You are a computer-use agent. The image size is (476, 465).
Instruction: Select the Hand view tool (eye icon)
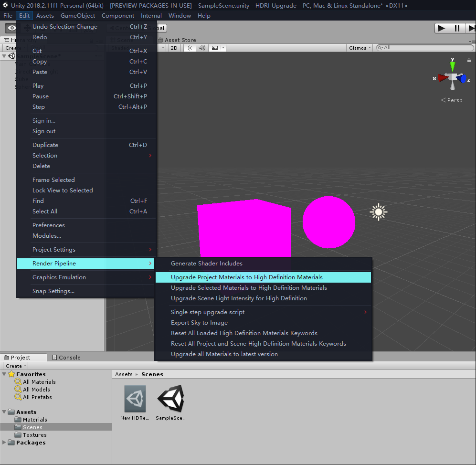[11, 28]
